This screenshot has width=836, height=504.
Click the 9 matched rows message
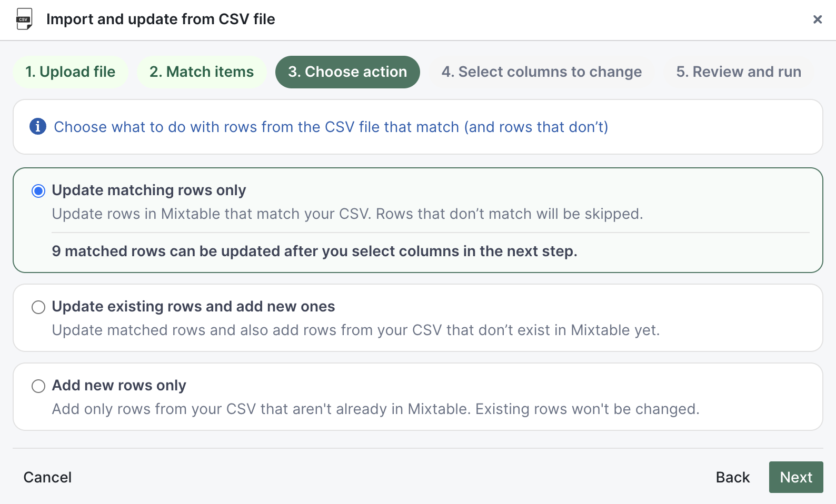[314, 251]
